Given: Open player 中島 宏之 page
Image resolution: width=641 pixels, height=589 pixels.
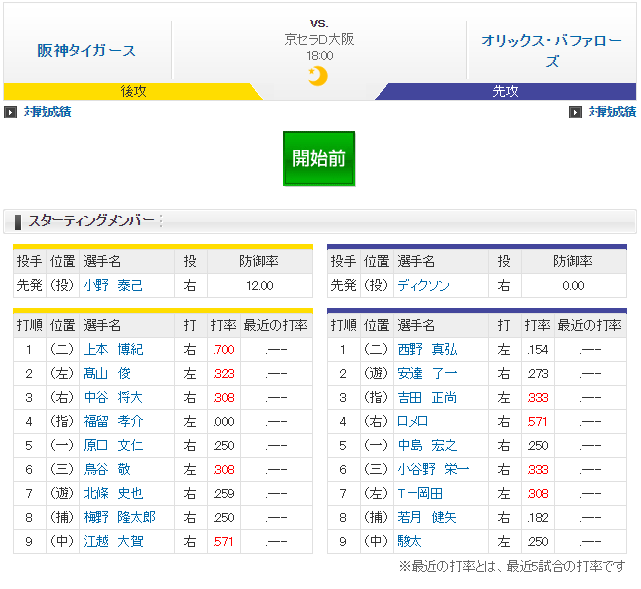Looking at the screenshot, I should pyautogui.click(x=427, y=446).
